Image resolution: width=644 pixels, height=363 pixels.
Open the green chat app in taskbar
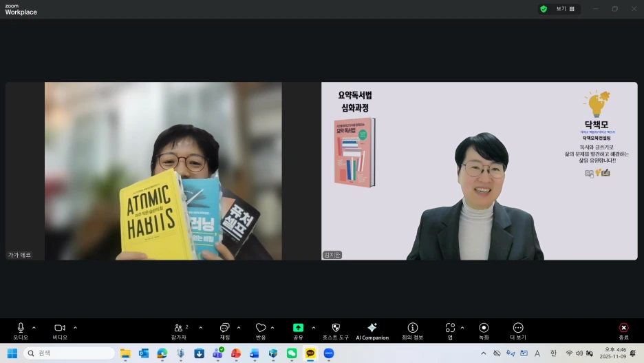(292, 353)
